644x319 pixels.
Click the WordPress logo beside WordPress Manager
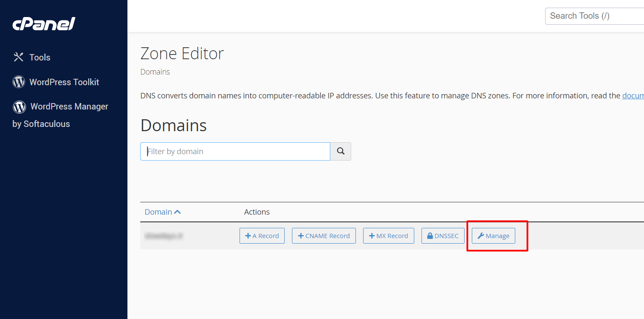tap(19, 107)
